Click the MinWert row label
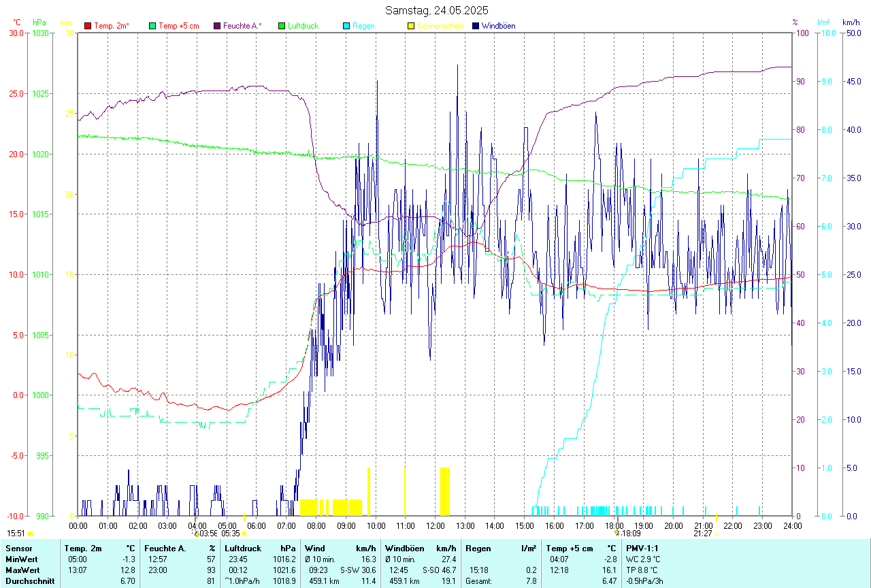This screenshot has height=588, width=871. [x=20, y=559]
